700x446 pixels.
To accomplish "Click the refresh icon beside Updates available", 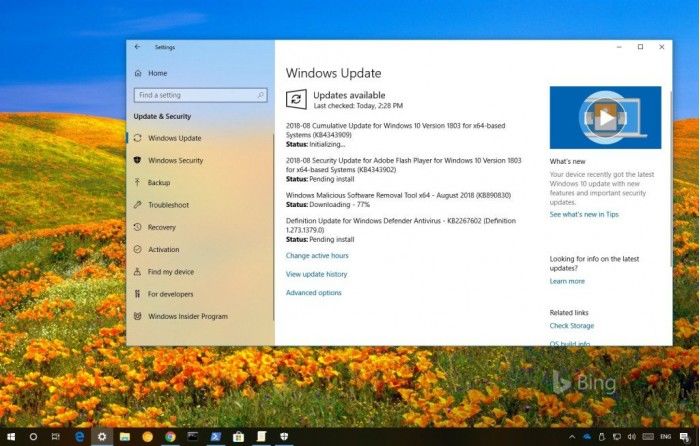I will coord(296,98).
